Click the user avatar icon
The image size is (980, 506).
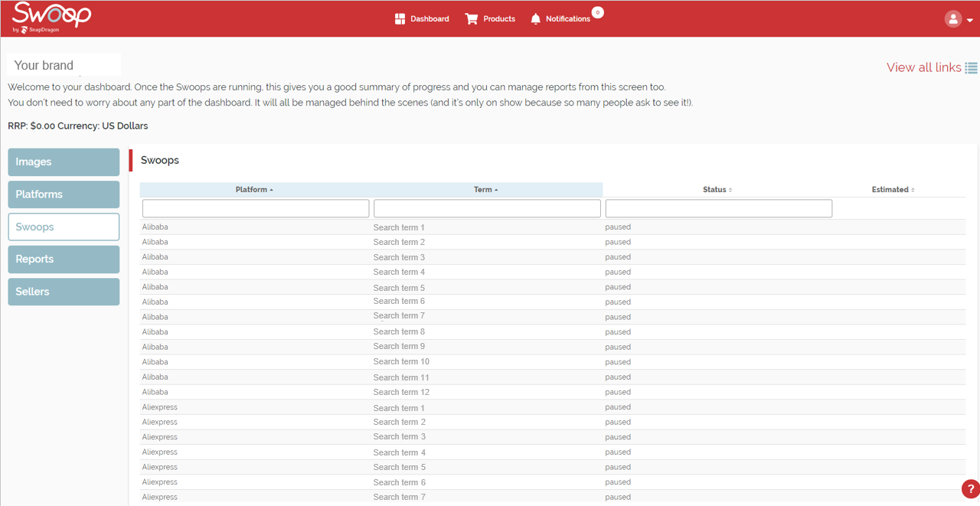[x=953, y=19]
